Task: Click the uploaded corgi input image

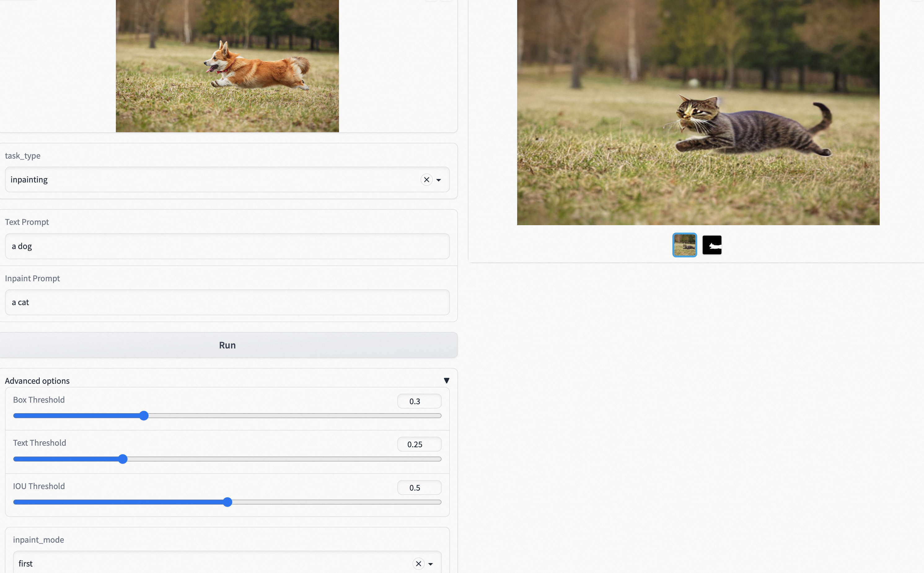Action: pos(227,66)
